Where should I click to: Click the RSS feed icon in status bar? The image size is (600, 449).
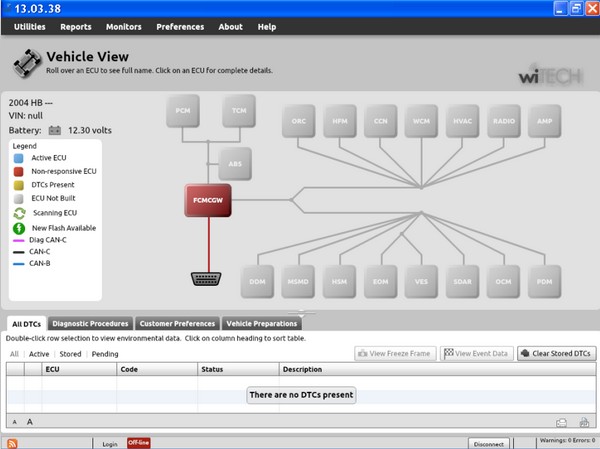pos(11,443)
